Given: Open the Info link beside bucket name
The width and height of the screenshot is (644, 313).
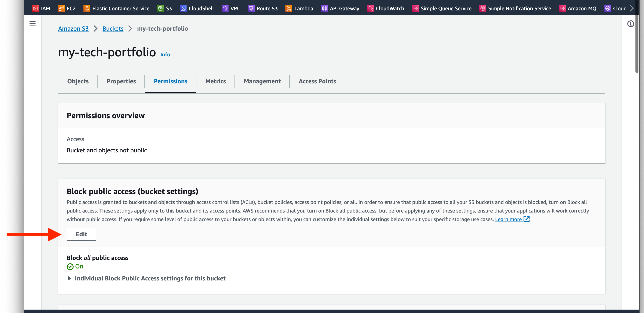Looking at the screenshot, I should [x=165, y=55].
